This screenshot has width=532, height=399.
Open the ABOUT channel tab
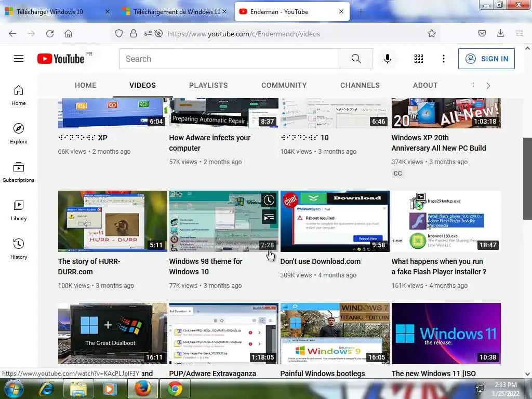425,85
